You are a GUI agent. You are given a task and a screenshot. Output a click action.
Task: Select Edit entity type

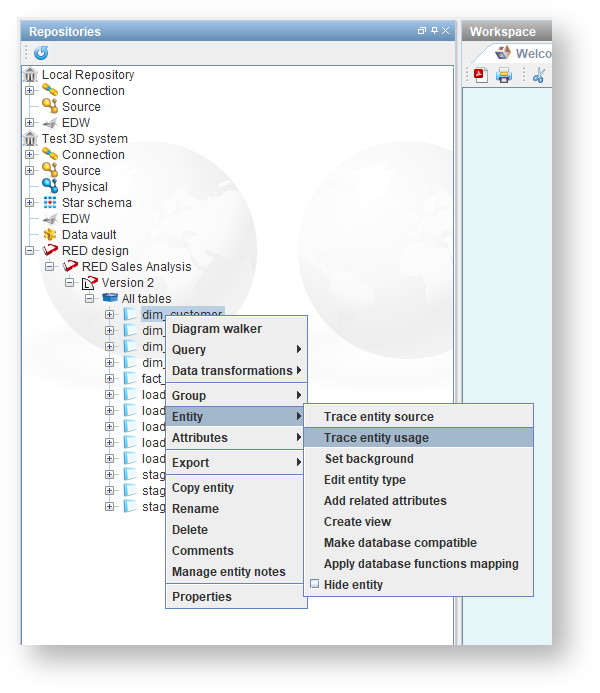click(x=418, y=480)
